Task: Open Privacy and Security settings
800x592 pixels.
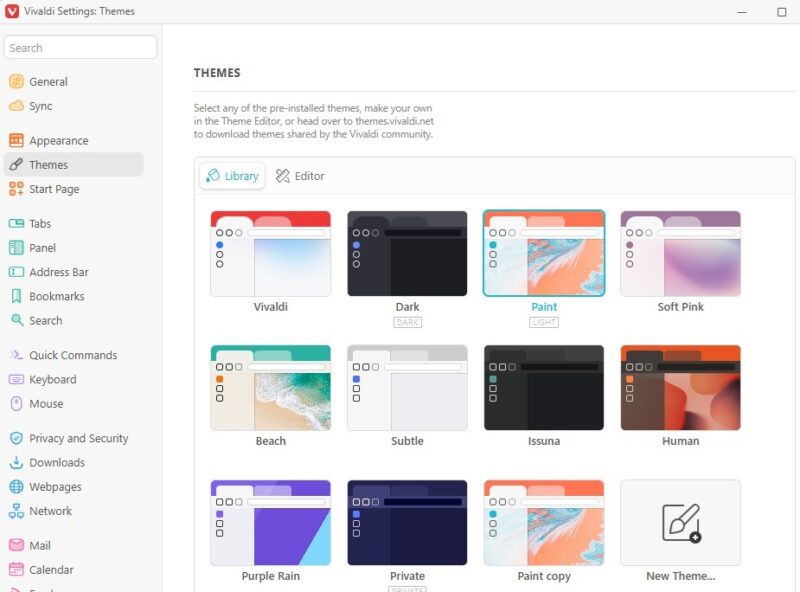Action: point(78,438)
